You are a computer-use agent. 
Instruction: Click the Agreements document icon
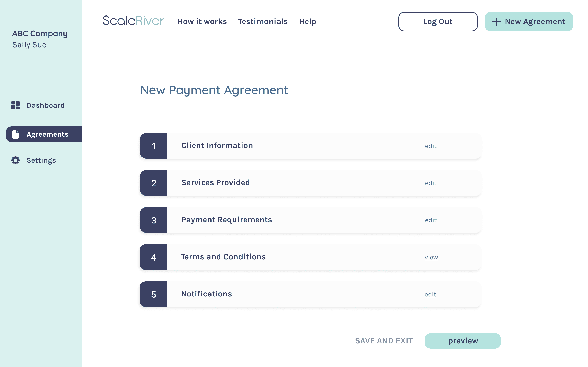coord(16,134)
